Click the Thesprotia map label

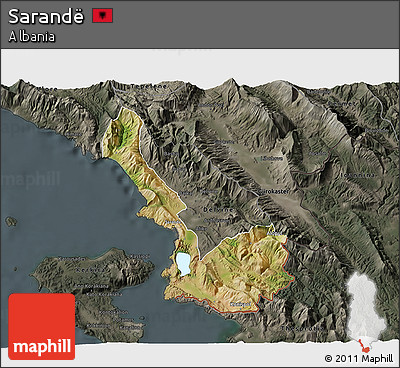coord(303,328)
